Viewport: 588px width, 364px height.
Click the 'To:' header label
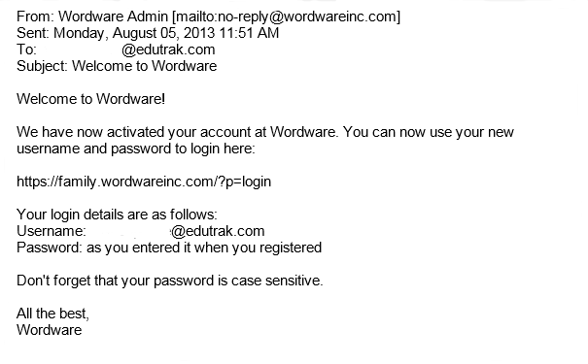[26, 50]
